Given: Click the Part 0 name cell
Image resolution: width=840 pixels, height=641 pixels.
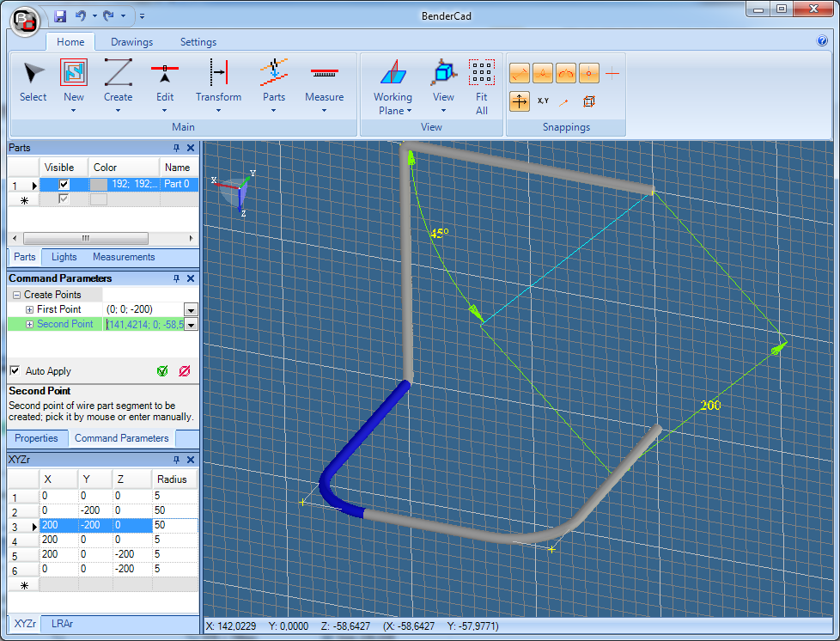Looking at the screenshot, I should (x=179, y=185).
